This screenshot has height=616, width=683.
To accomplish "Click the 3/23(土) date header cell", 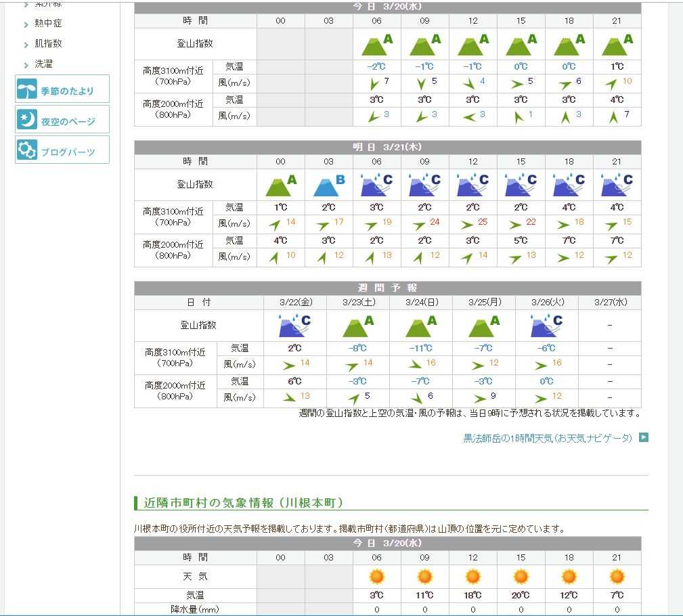I will coord(358,302).
